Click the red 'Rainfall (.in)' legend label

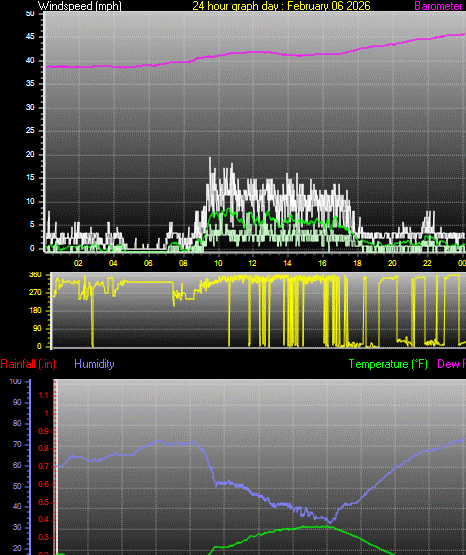coord(28,364)
